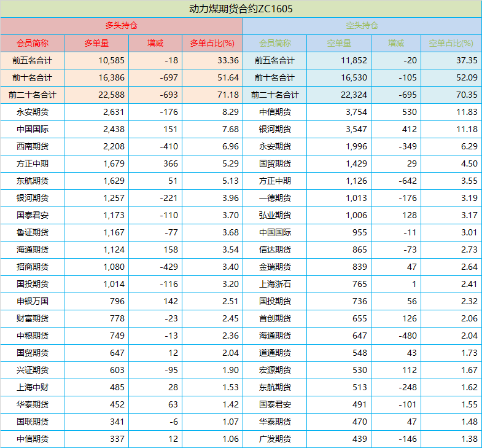The height and width of the screenshot is (448, 482).
Task: Click the 西南期货 member cell
Action: click(33, 146)
